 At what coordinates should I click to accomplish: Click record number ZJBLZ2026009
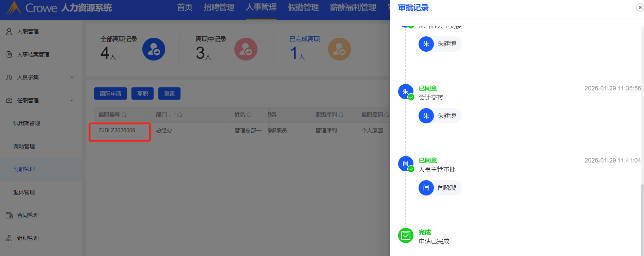coord(117,131)
